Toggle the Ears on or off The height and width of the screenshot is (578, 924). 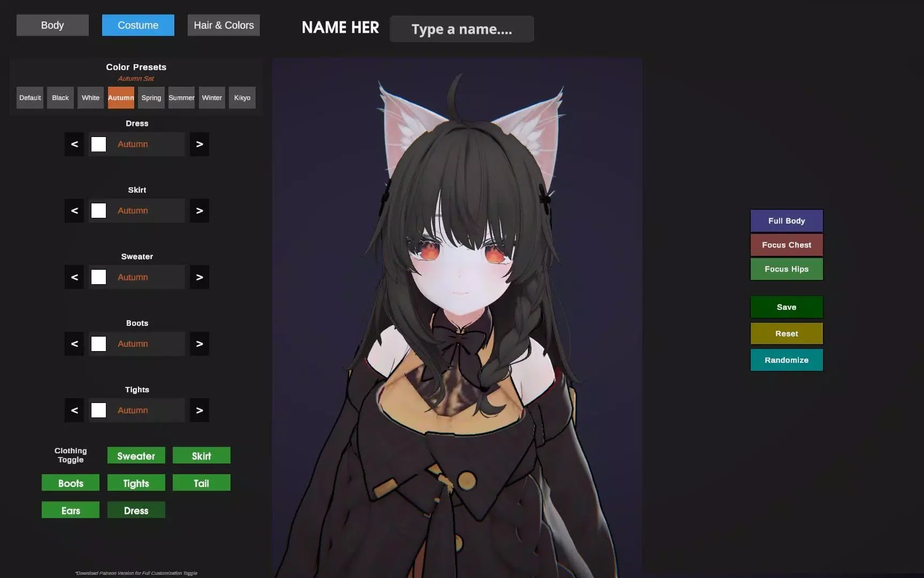(x=70, y=510)
